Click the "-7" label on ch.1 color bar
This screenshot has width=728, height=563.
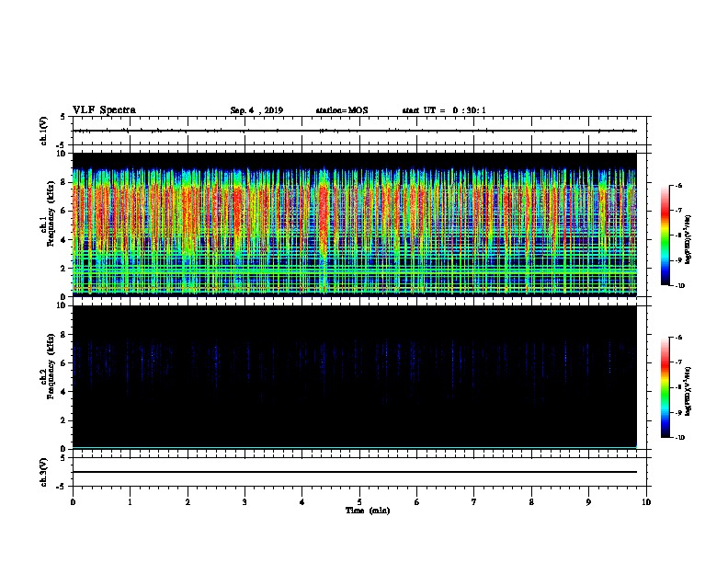click(x=678, y=211)
